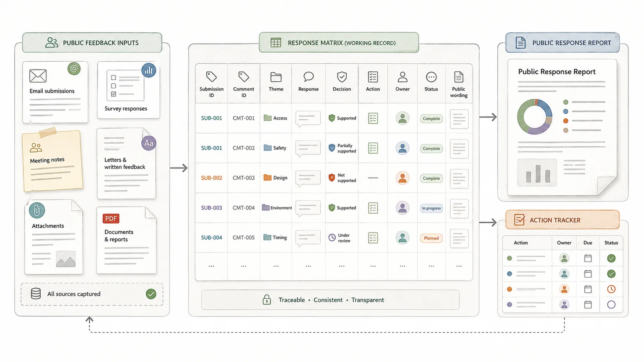Click the database icon beside All sources captured
Screen dimensions: 644x362
36,294
